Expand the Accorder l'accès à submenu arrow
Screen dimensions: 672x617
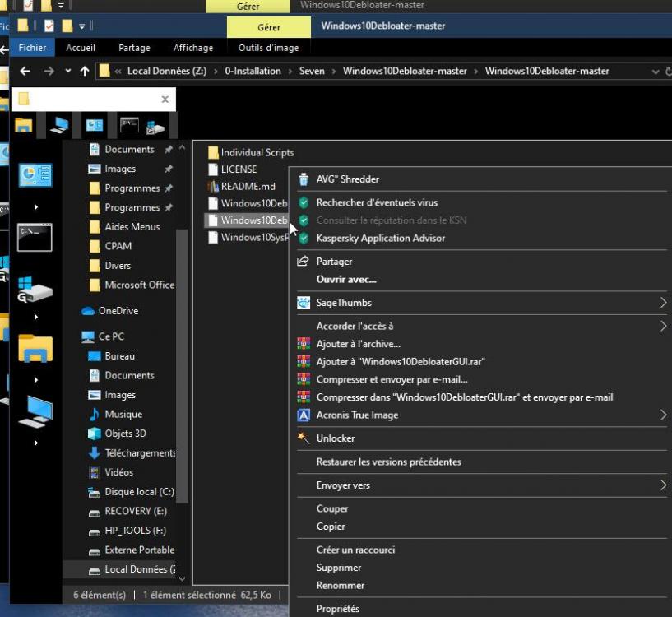point(663,327)
